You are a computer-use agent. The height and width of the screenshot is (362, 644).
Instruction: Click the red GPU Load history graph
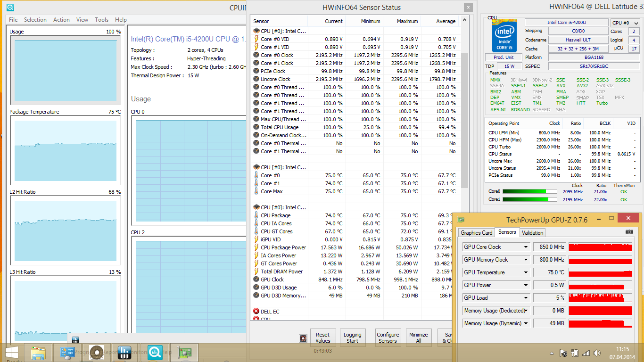(600, 298)
